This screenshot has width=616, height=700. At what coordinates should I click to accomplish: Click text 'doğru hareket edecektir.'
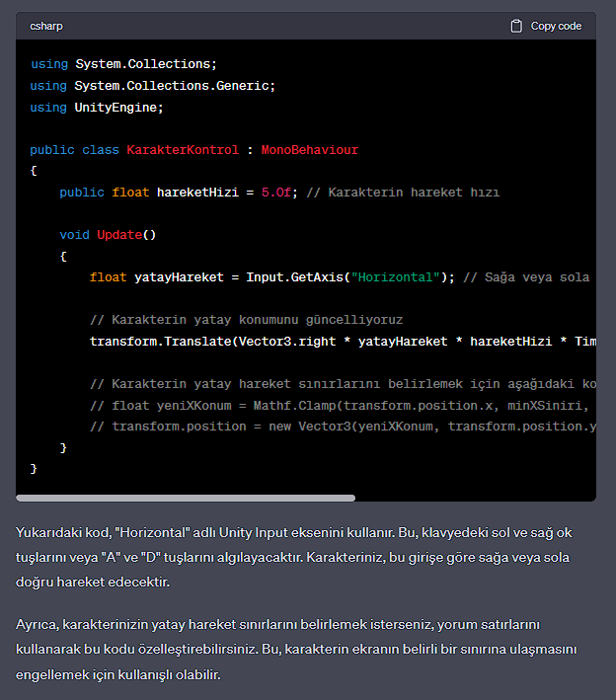93,583
